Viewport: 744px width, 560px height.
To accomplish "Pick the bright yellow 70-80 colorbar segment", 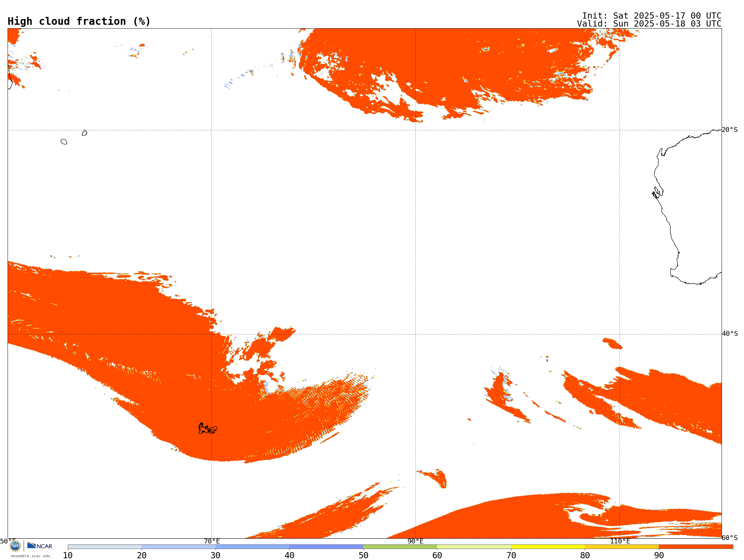I will tap(548, 547).
